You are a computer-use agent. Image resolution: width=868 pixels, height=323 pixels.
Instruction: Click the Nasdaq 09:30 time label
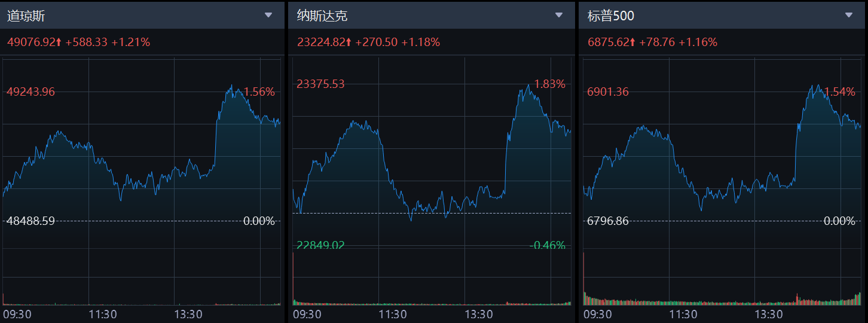[307, 314]
